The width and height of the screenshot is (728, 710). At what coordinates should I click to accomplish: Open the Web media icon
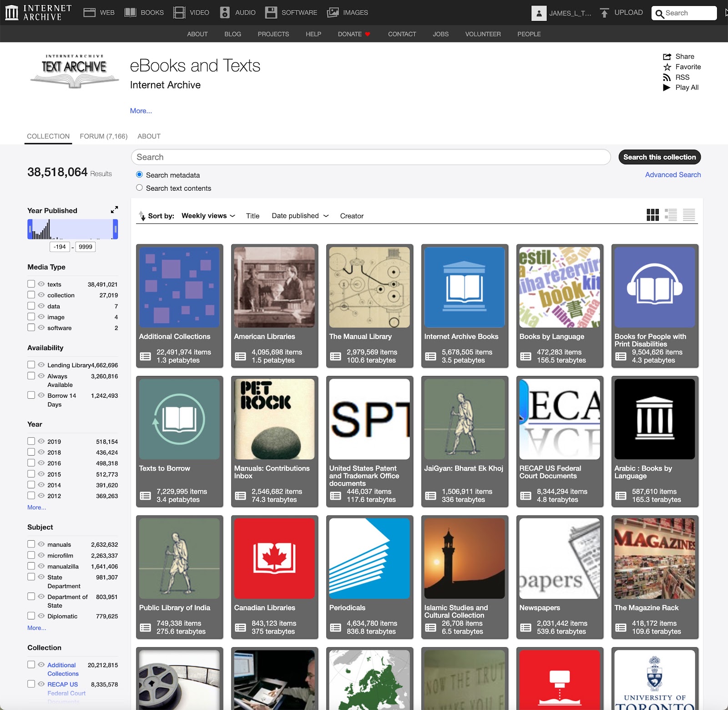click(x=89, y=12)
